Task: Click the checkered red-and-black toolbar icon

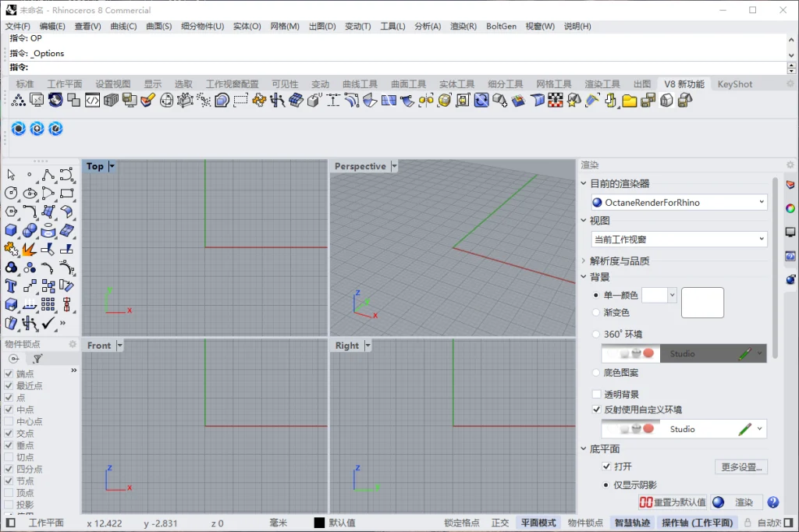Action: pos(556,101)
